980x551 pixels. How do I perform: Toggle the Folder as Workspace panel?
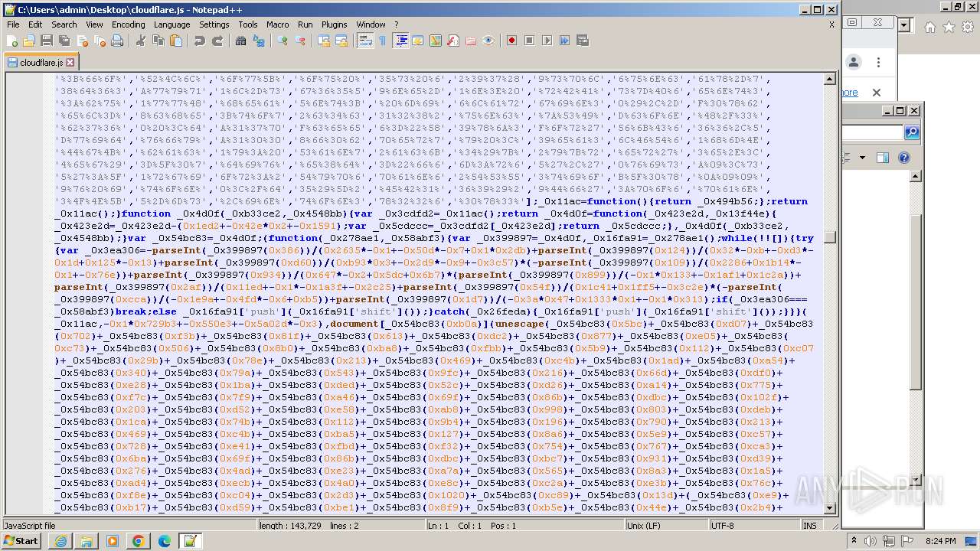(x=471, y=41)
